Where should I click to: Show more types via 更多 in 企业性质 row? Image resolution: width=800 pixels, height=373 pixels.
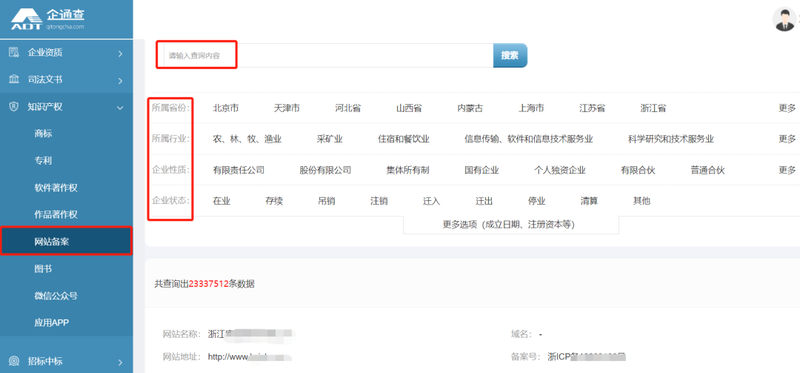[787, 170]
